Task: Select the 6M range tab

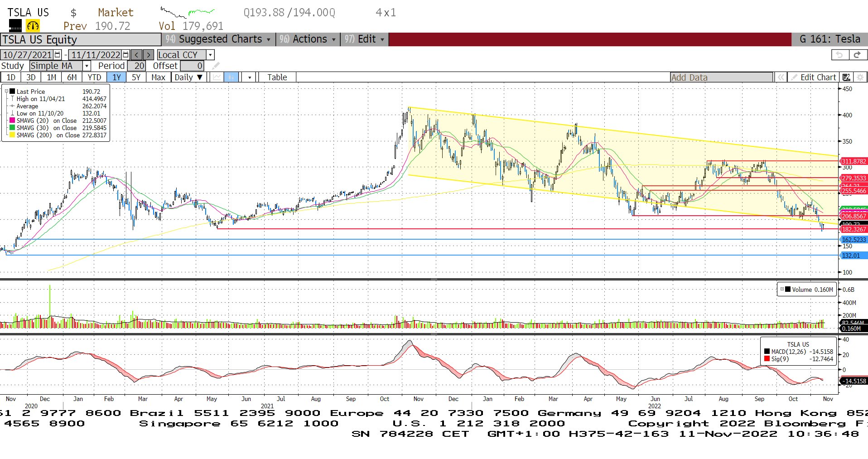Action: click(72, 77)
